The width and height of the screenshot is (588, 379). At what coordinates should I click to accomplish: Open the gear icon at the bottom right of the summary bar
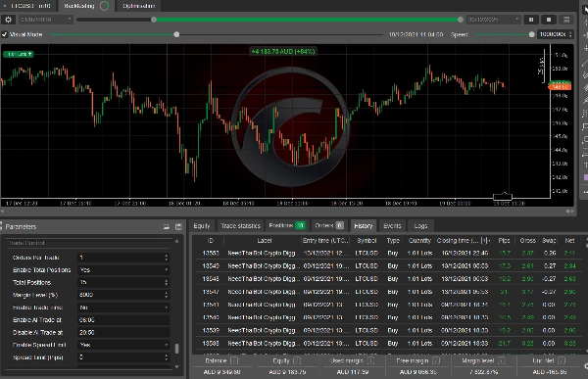point(585,365)
